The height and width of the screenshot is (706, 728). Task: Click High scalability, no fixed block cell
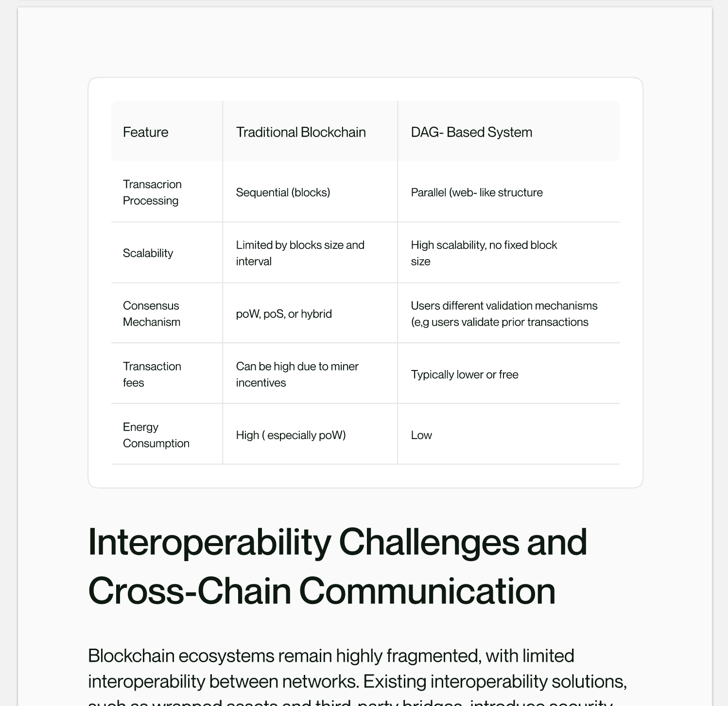click(484, 253)
